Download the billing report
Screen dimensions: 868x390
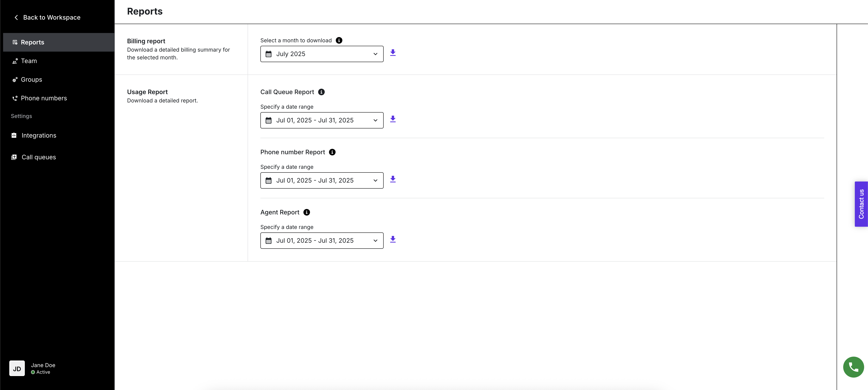[x=393, y=53]
